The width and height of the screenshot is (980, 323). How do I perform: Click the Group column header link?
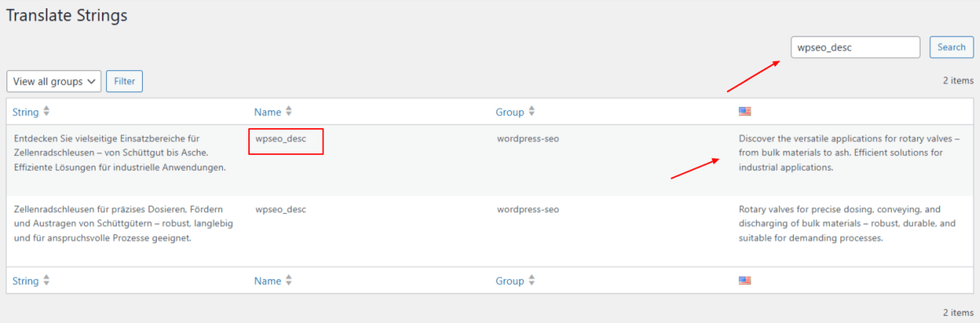510,112
